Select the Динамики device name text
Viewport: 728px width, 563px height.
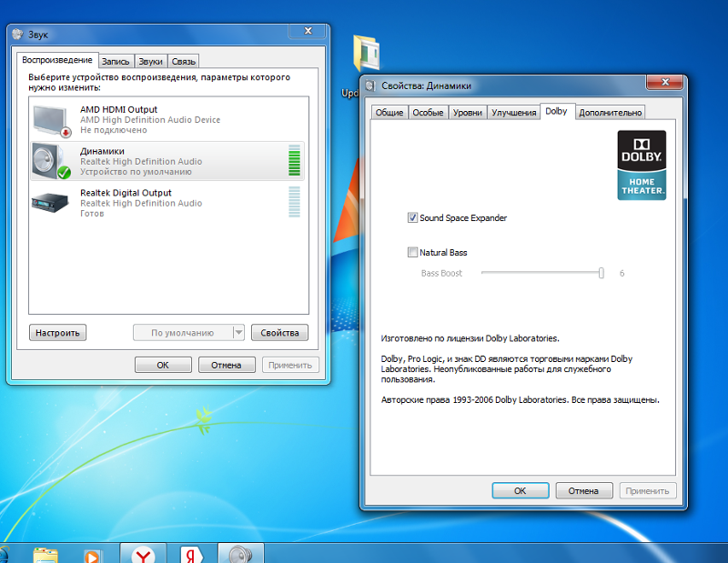(102, 151)
